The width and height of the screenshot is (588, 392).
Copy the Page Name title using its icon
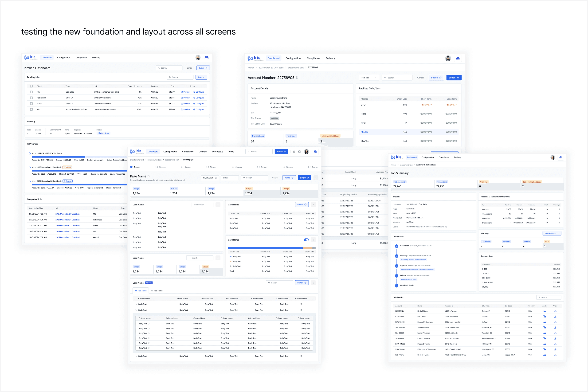pos(149,176)
